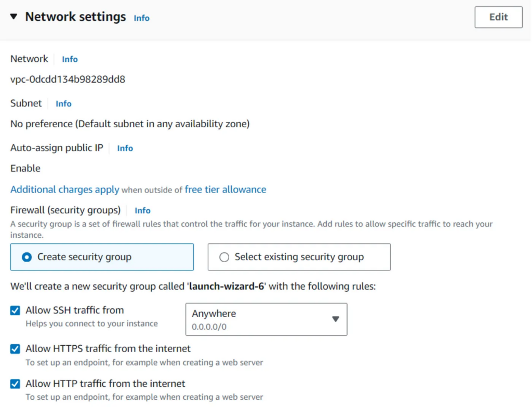Click the No preference default subnet text

point(130,124)
